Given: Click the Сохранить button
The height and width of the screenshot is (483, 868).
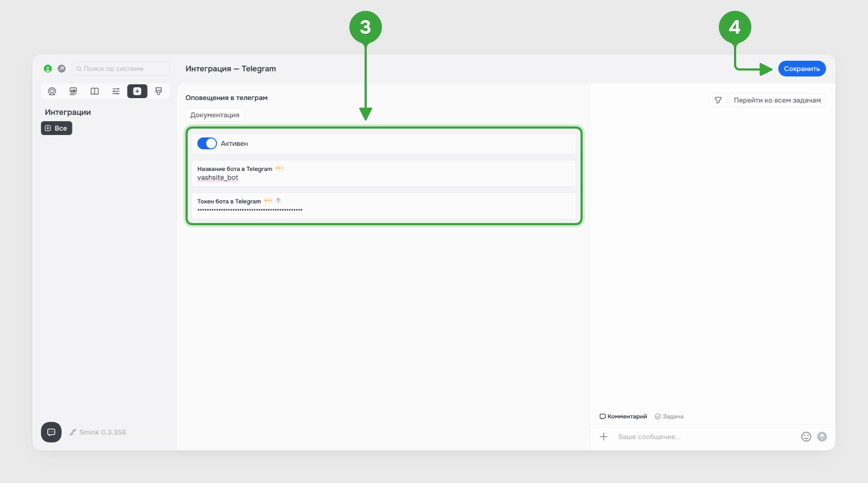Looking at the screenshot, I should [x=801, y=69].
